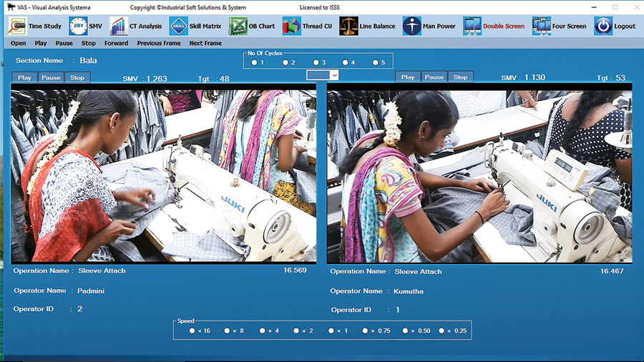Screen dimensions: 644x362
Task: Choose Pause in the menu bar
Action: (64, 43)
